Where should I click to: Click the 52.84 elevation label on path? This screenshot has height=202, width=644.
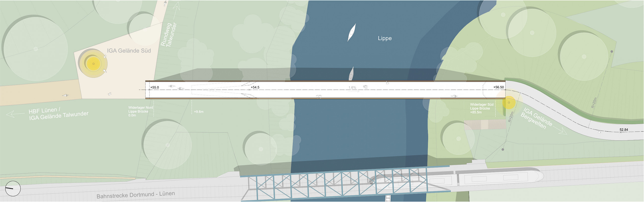624,130
